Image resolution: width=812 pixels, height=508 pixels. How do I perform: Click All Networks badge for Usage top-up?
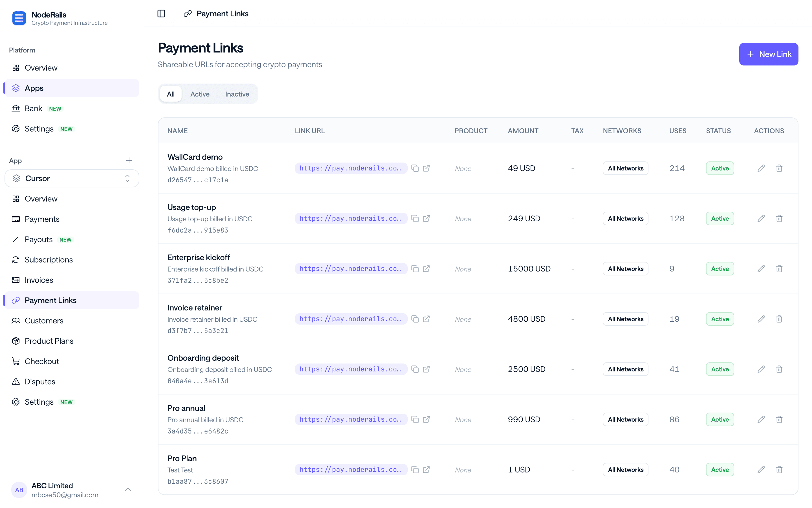[x=625, y=218]
